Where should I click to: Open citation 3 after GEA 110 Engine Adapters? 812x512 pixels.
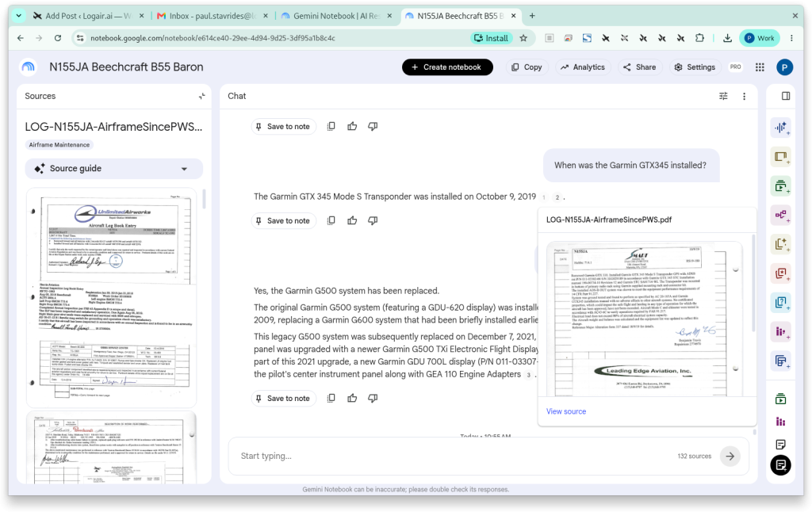click(x=528, y=375)
